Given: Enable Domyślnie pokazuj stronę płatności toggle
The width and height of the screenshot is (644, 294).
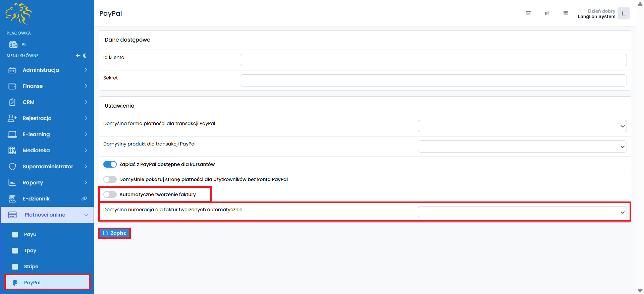Looking at the screenshot, I should 110,179.
